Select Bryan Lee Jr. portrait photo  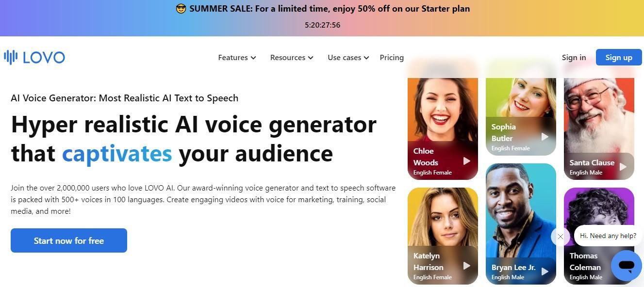[x=520, y=208]
